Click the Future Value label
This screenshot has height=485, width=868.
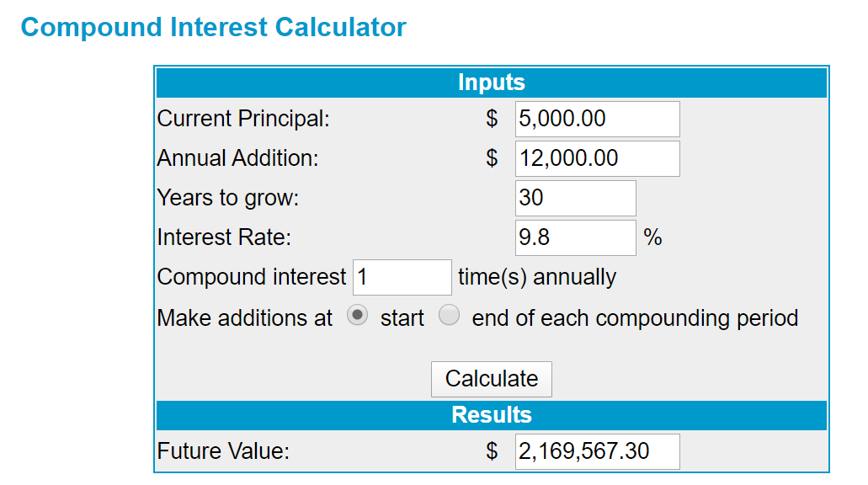click(x=224, y=451)
